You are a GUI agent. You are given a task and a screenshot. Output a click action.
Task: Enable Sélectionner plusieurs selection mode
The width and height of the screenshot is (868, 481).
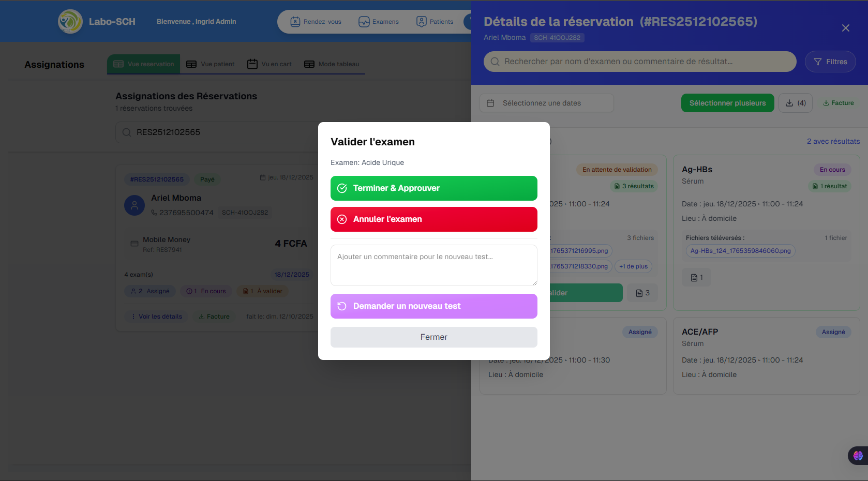click(727, 103)
